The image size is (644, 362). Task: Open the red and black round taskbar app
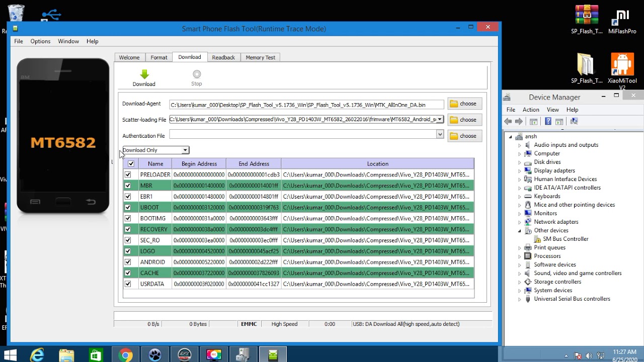click(x=184, y=355)
